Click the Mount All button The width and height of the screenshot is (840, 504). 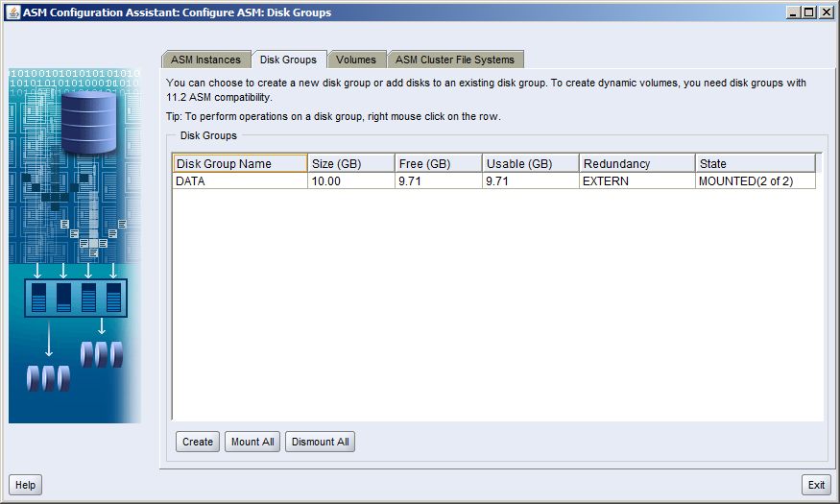252,442
